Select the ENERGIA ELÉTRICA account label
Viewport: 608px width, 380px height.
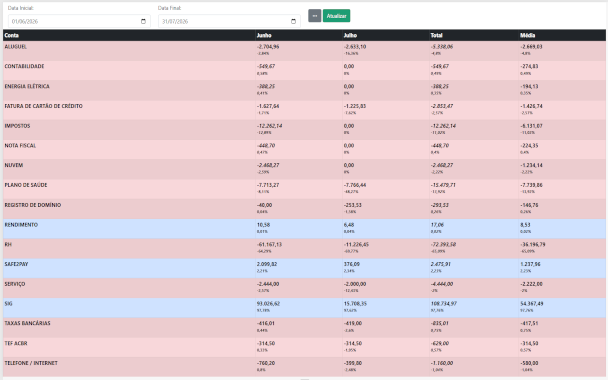tap(27, 86)
